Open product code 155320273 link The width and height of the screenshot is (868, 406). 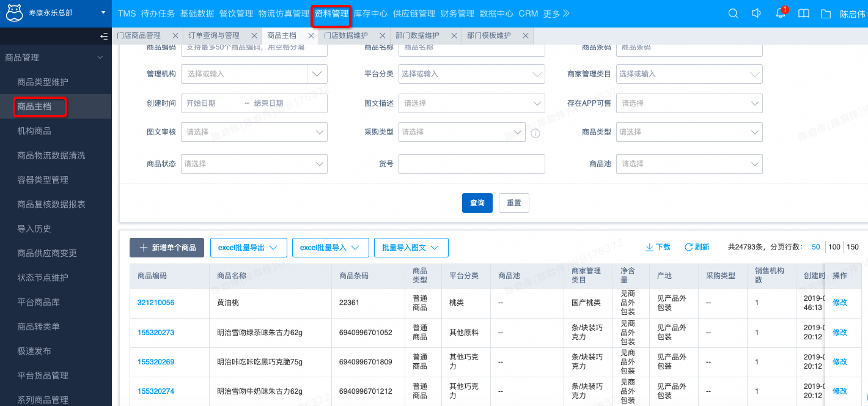click(x=156, y=333)
